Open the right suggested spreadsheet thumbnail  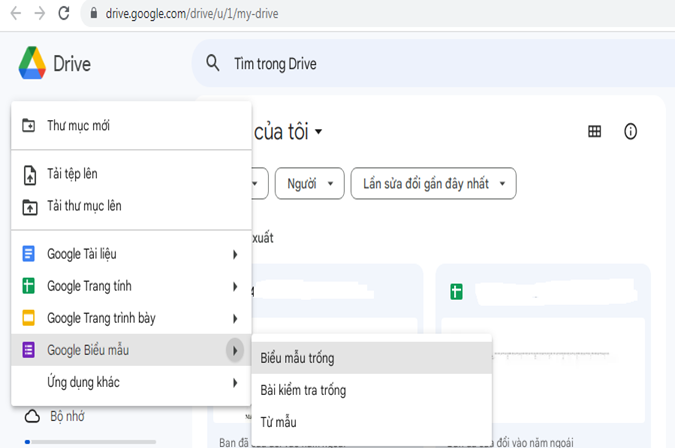(543, 370)
